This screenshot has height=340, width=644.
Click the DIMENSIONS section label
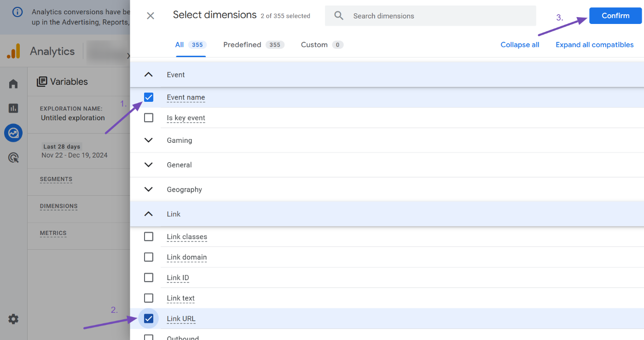click(58, 206)
